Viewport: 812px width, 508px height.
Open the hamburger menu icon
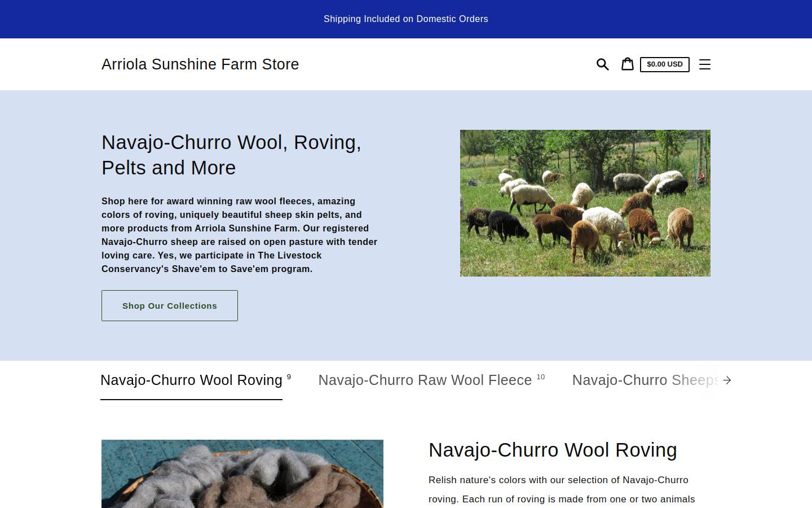click(x=705, y=64)
